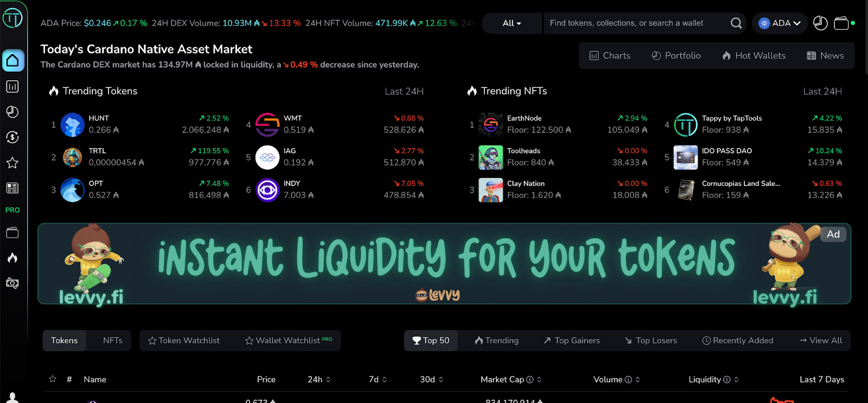Open the Charts button
The width and height of the screenshot is (868, 403).
coord(610,56)
